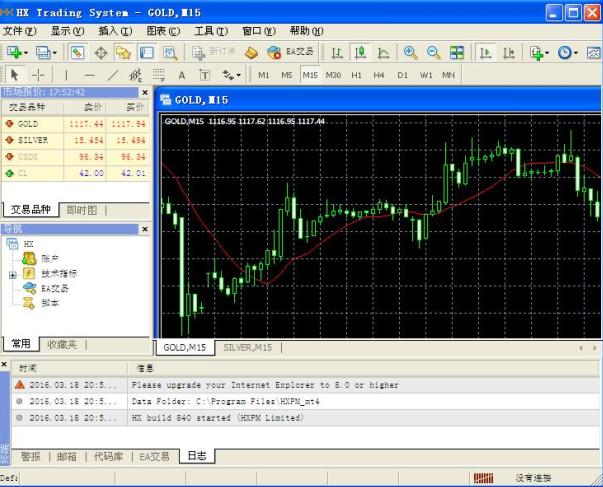
Task: Switch chart timeframe to H1
Action: pos(357,75)
